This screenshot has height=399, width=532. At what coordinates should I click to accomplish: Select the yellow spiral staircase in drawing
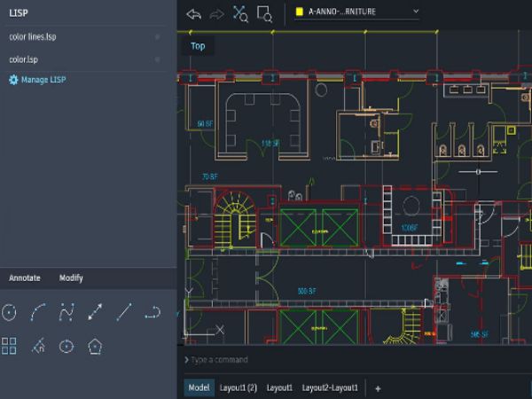click(x=235, y=219)
